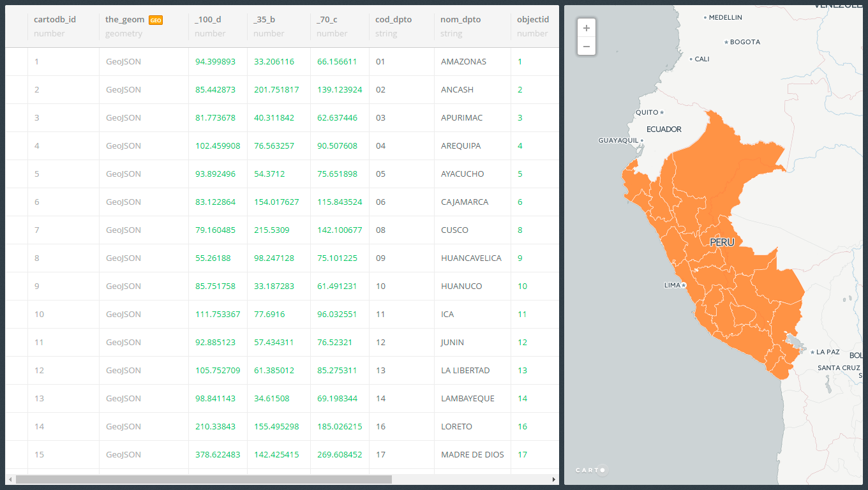
Task: Click the MEDELLIN city label
Action: click(725, 17)
